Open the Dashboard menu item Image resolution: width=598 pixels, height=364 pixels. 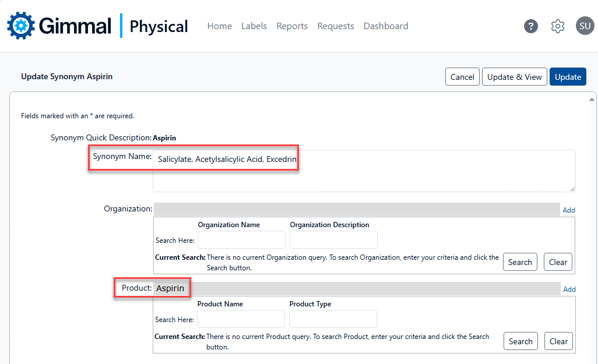coord(386,26)
